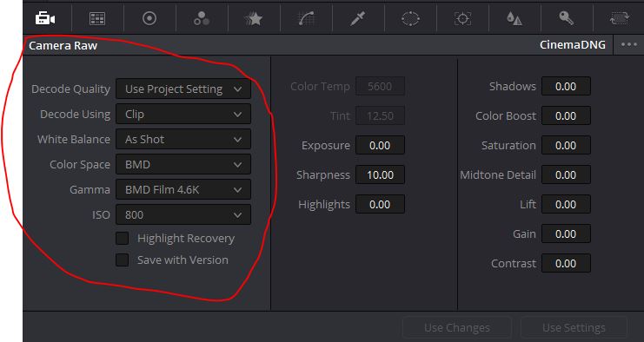Open the Decode Using dropdown
This screenshot has height=342, width=644.
click(183, 115)
